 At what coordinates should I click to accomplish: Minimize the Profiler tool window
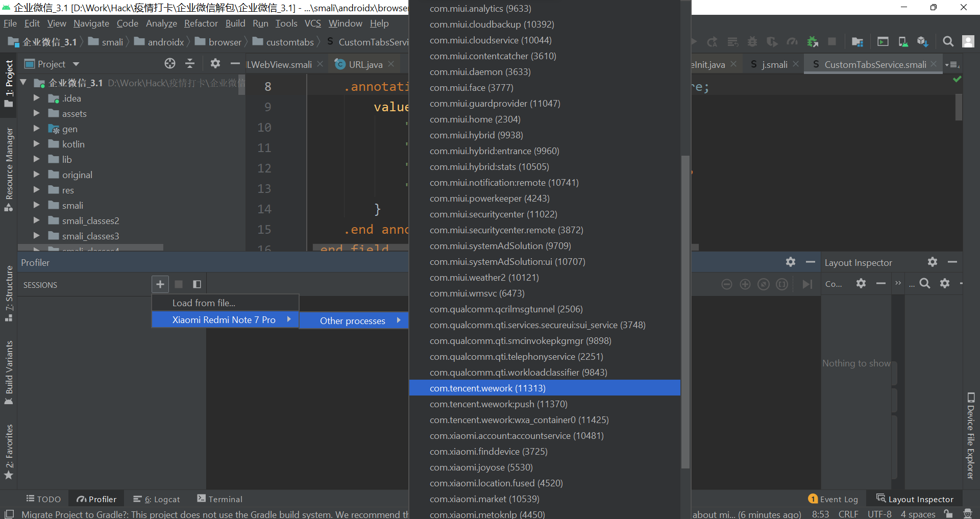click(811, 262)
